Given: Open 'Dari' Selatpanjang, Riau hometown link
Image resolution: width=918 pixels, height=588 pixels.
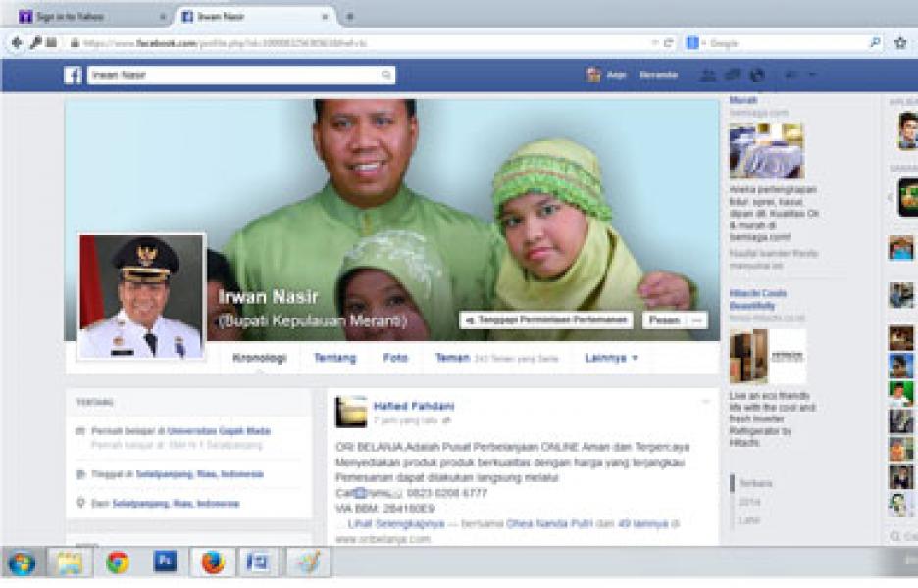Looking at the screenshot, I should [176, 503].
